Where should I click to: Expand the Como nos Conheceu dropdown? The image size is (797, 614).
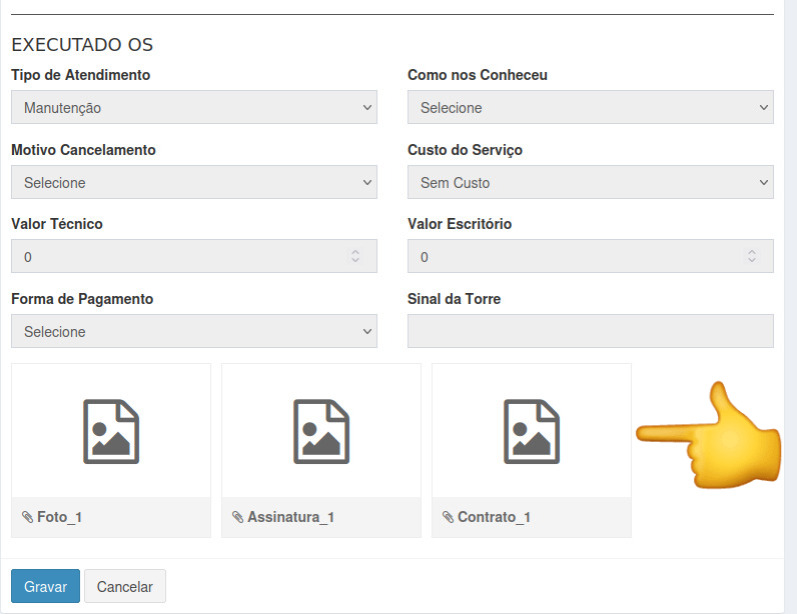[591, 107]
